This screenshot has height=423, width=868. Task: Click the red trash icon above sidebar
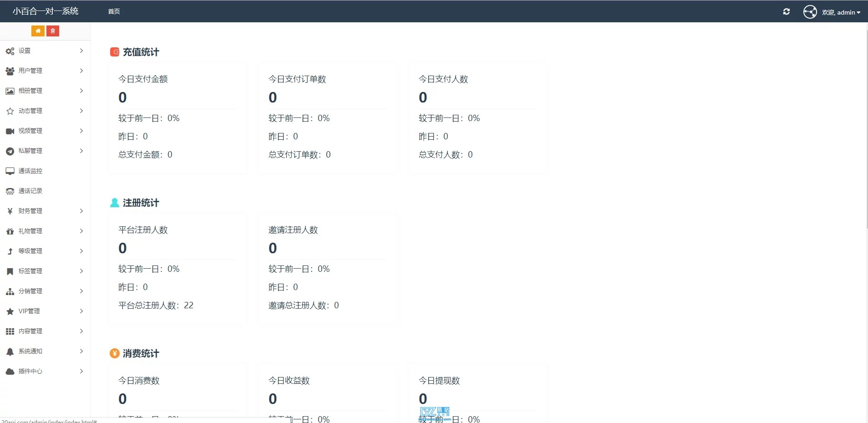click(53, 31)
